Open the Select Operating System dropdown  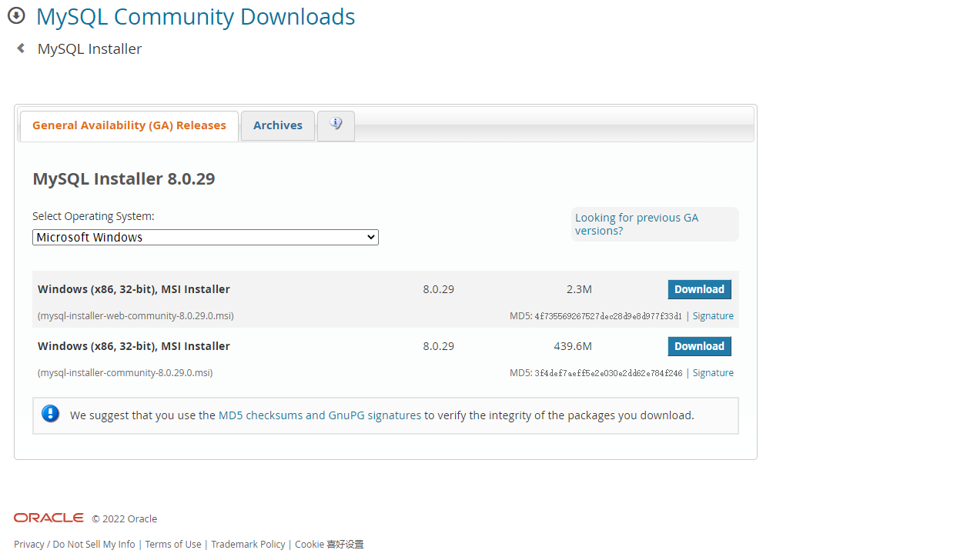206,237
